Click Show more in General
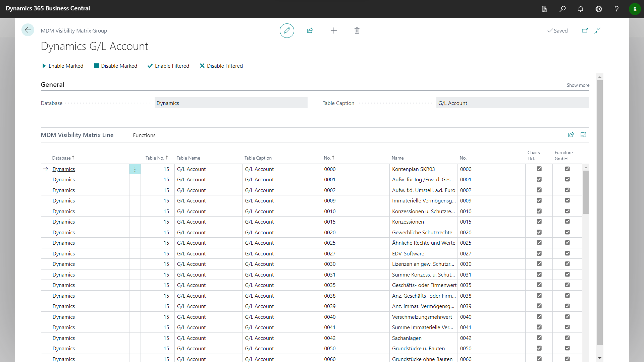Image resolution: width=644 pixels, height=362 pixels. pyautogui.click(x=578, y=85)
